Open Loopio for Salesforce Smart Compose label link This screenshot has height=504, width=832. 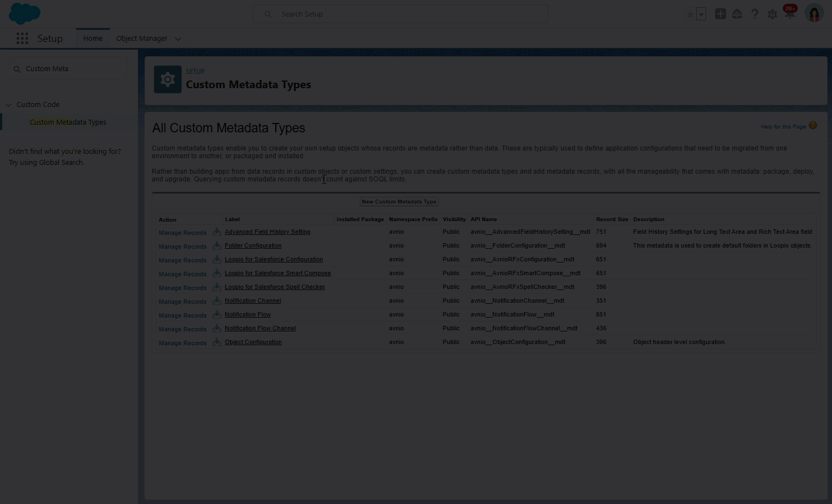[x=278, y=274]
